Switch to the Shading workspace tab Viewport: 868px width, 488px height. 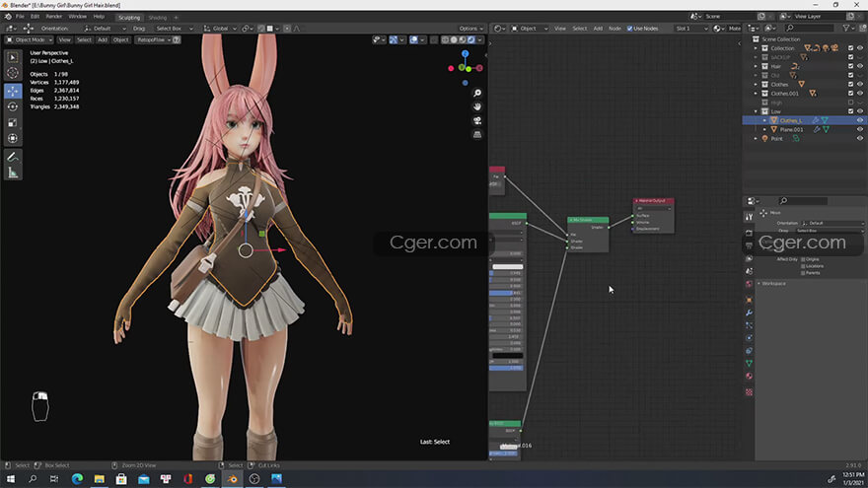[x=157, y=18]
